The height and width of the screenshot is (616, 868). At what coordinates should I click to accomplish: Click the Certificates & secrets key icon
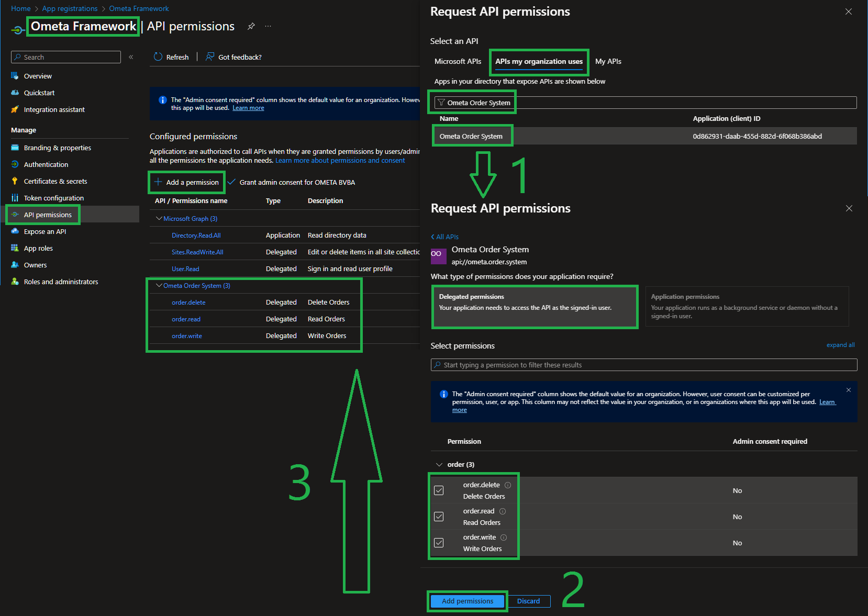point(15,181)
